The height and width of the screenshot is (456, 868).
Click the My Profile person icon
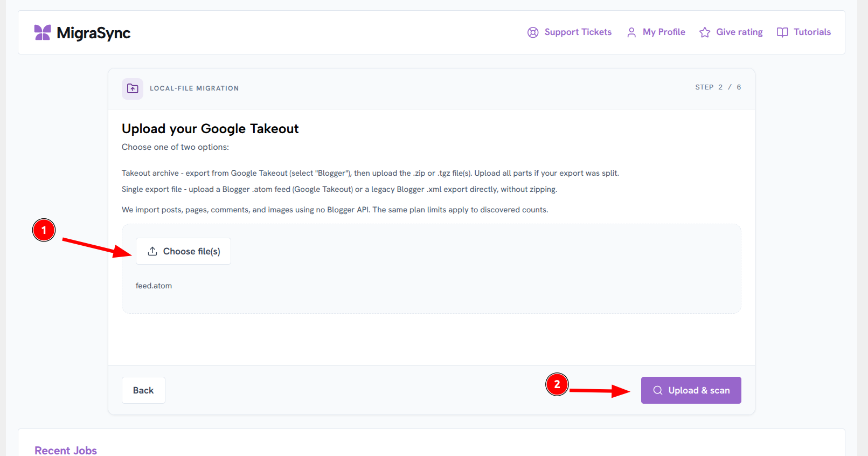tap(631, 32)
